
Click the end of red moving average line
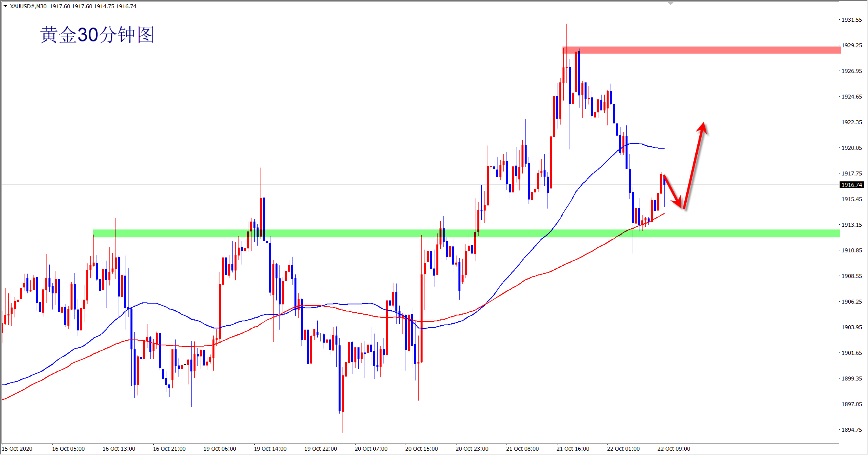coord(664,214)
